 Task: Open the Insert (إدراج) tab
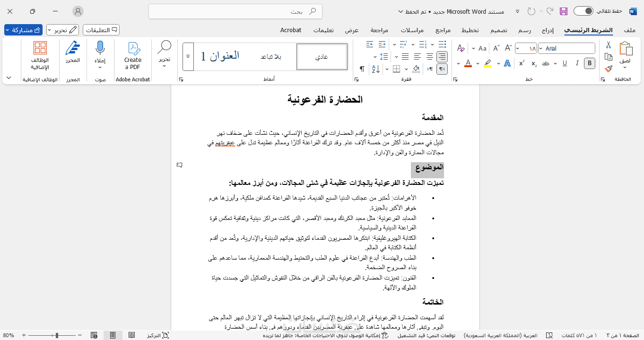tap(548, 30)
